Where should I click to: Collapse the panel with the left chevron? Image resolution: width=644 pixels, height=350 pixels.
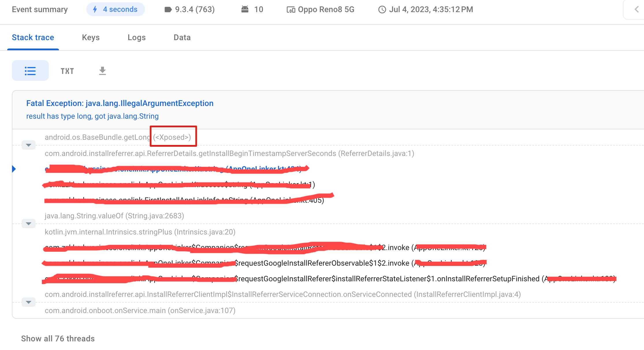pyautogui.click(x=636, y=9)
